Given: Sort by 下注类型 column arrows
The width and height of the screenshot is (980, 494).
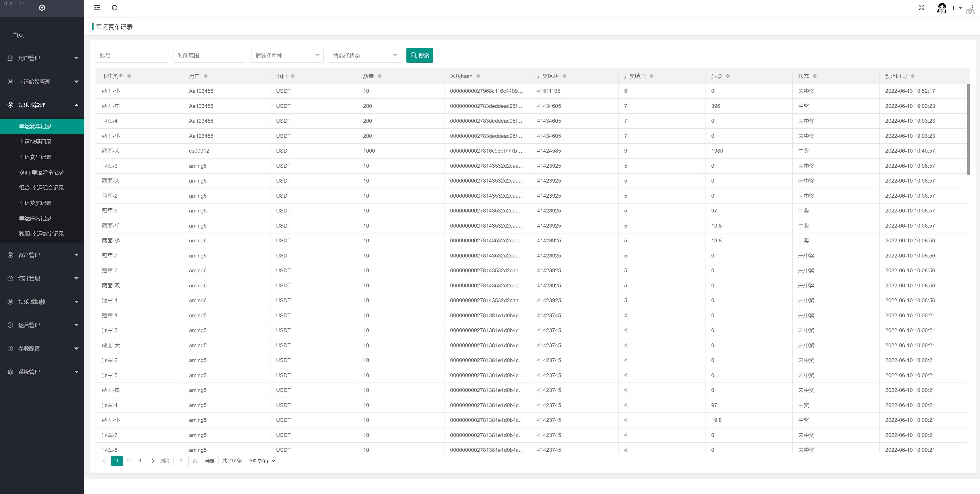Looking at the screenshot, I should tap(129, 76).
